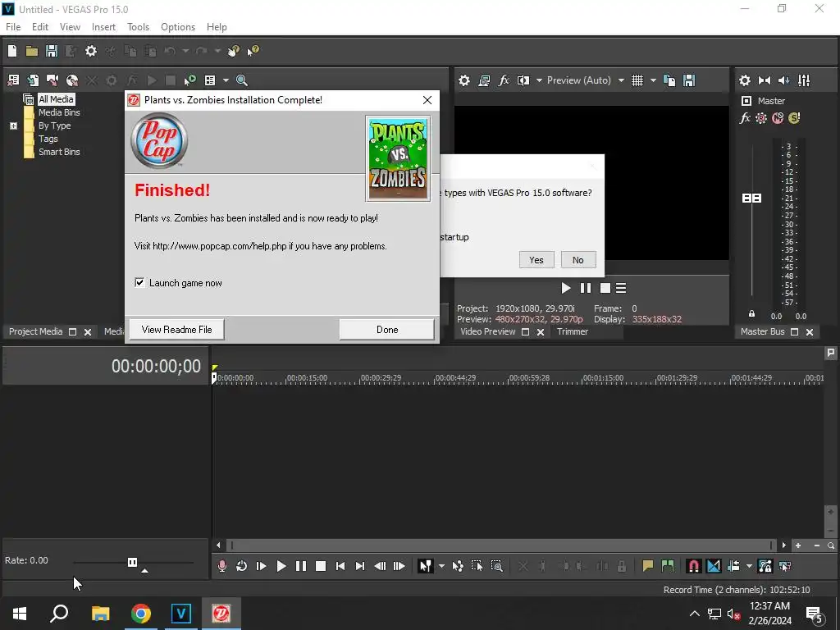
Task: Toggle Loop Playback in transport bar
Action: click(x=242, y=566)
